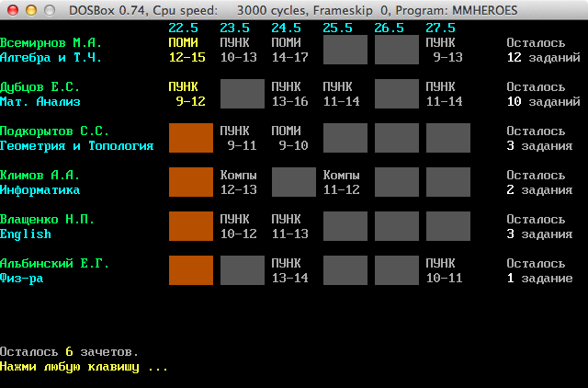Click the orange 22.5 block for Климов
Viewport: 588px width, 388px height.
click(x=191, y=182)
